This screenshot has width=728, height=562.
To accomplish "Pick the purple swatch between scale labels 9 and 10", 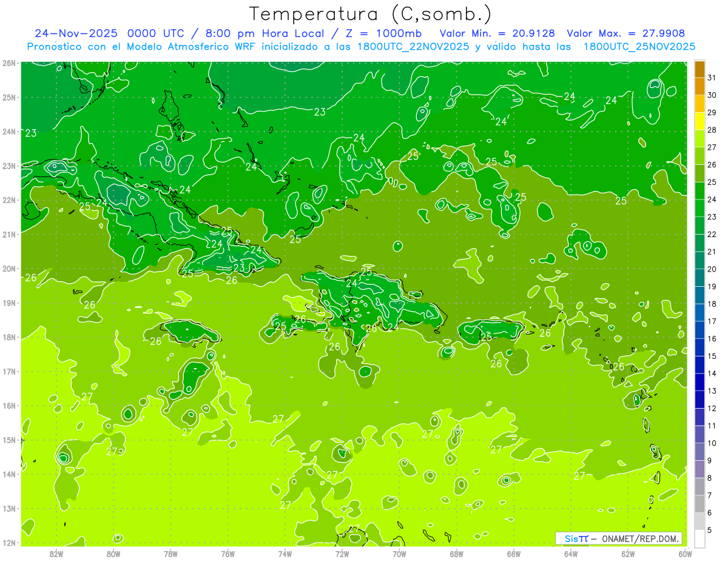I will point(699,452).
